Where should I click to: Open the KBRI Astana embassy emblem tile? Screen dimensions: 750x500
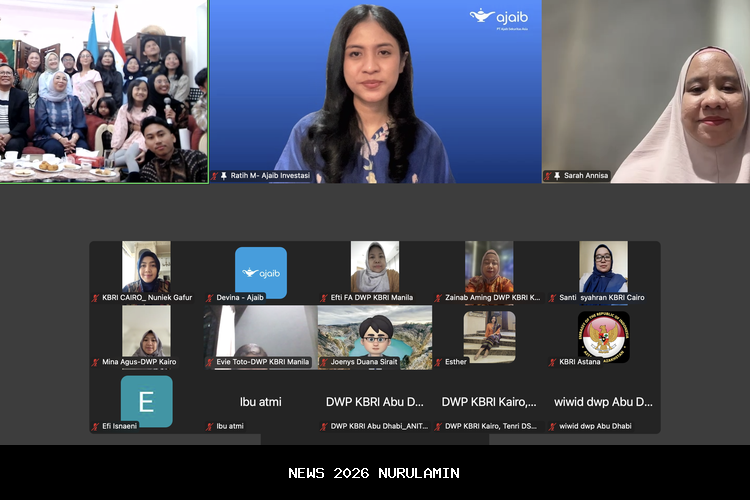coord(603,336)
